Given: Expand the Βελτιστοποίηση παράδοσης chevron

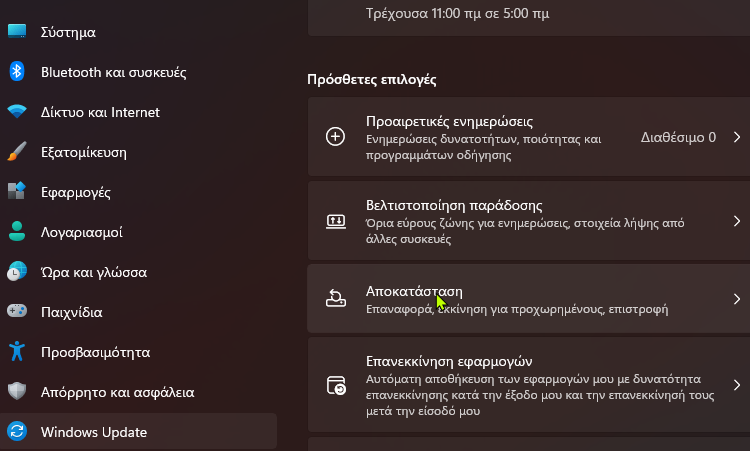Looking at the screenshot, I should click(x=737, y=221).
